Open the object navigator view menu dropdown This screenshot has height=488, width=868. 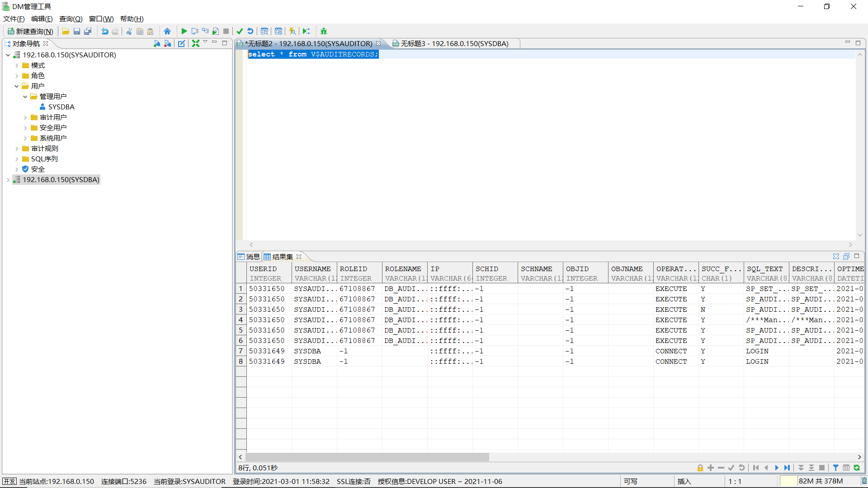[x=205, y=42]
